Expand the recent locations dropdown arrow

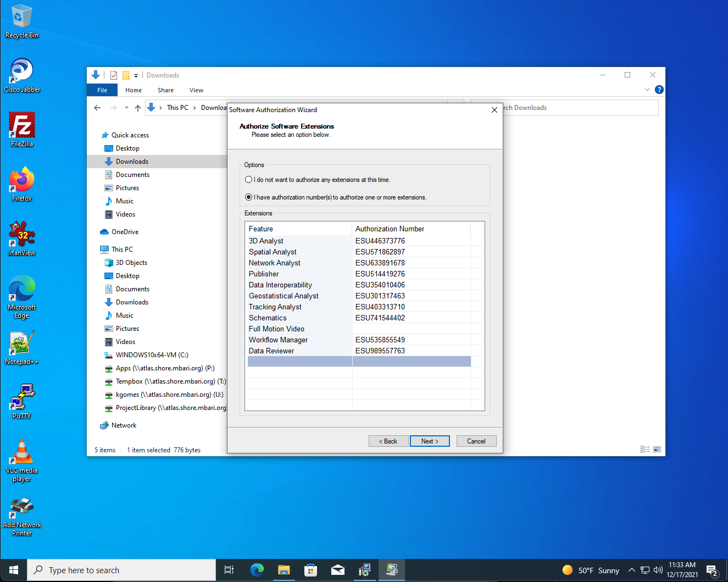[126, 108]
